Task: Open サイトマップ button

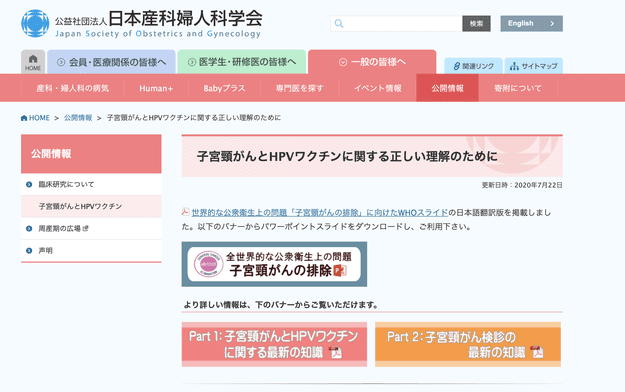Action: [534, 66]
